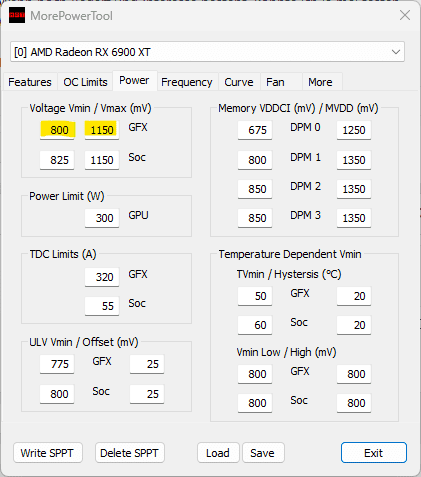
Task: Select the GFX Vmax voltage field (1150)
Action: click(x=102, y=130)
